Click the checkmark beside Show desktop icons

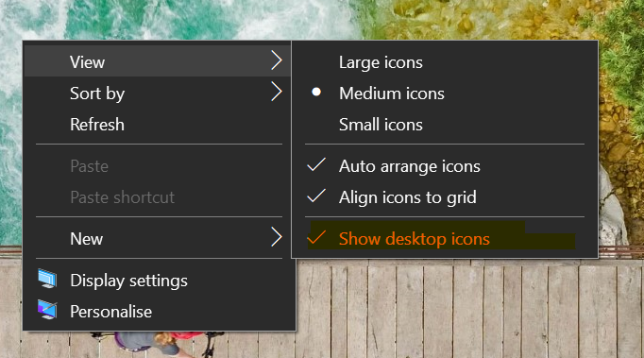tap(316, 237)
